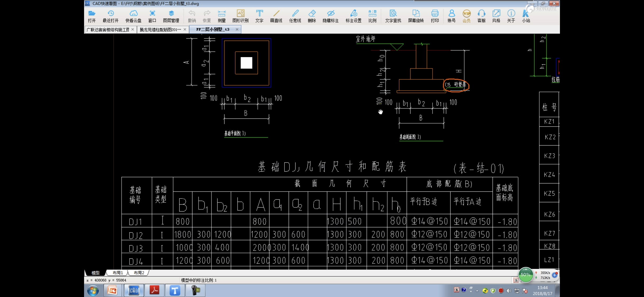644x297 pixels.
Task: Click the 窗口 window zoom tool
Action: [152, 16]
